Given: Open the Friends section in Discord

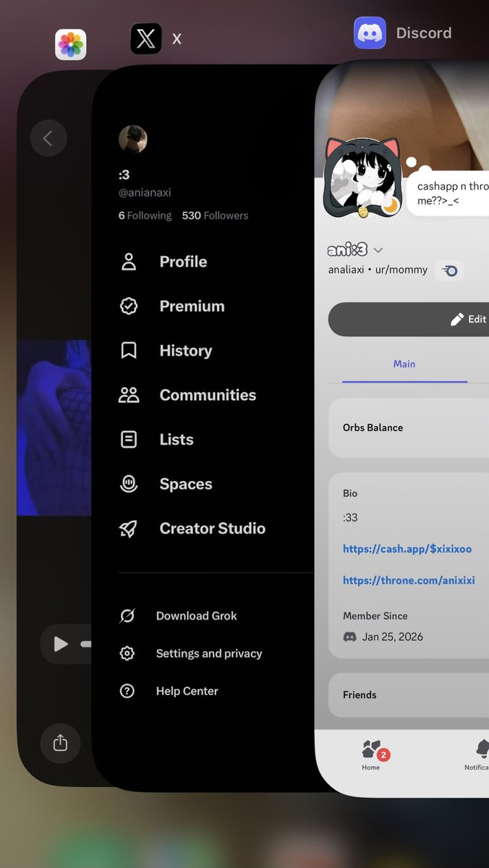Looking at the screenshot, I should [x=409, y=694].
